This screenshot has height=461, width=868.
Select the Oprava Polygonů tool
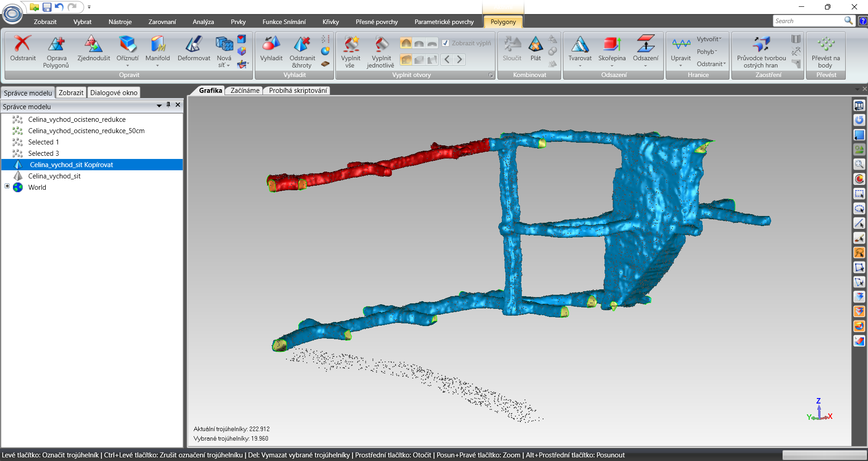[56, 44]
